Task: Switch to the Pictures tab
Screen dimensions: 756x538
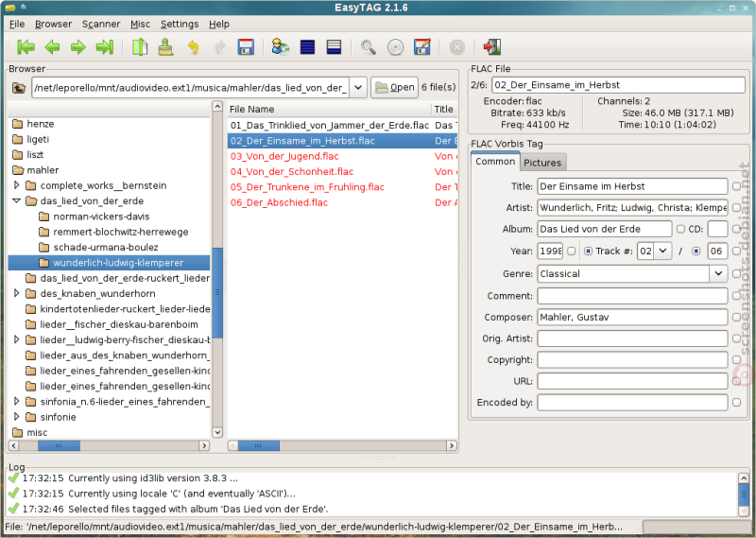Action: click(x=542, y=163)
